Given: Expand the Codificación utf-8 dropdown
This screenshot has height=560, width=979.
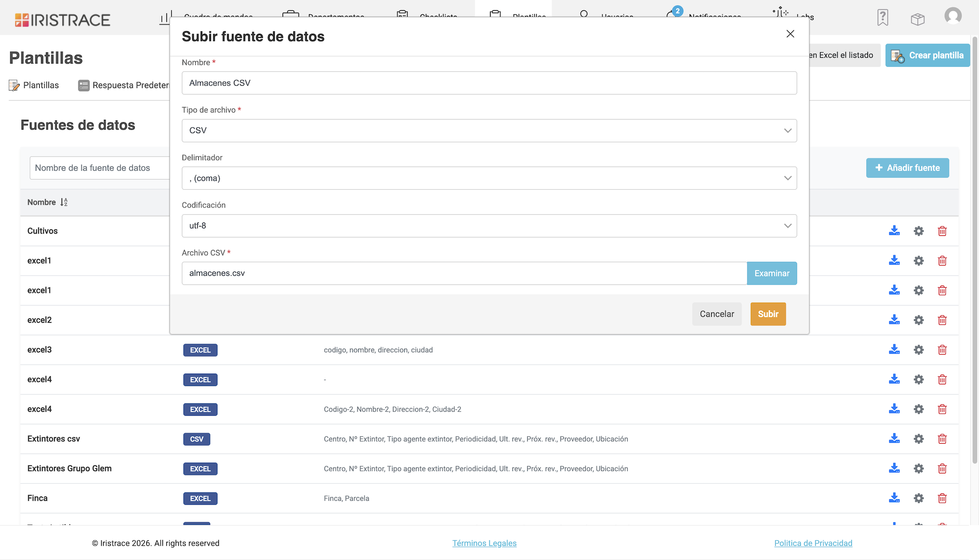Looking at the screenshot, I should [x=489, y=226].
